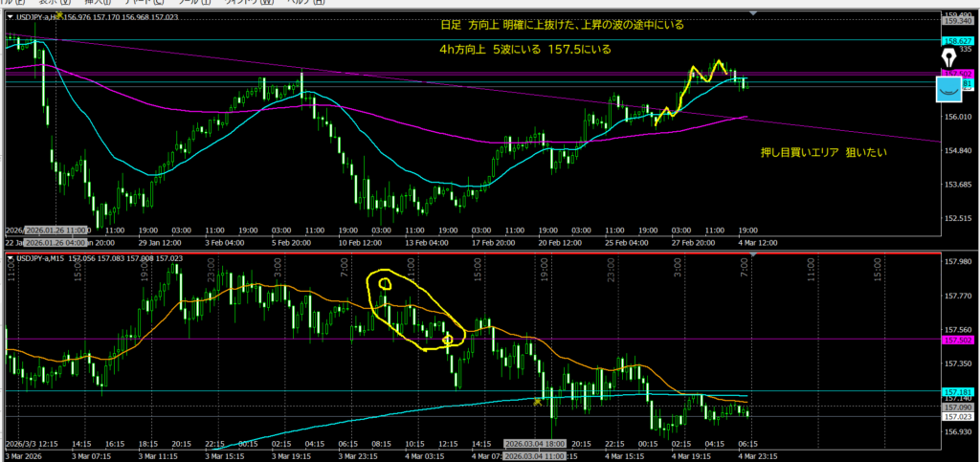The width and height of the screenshot is (980, 462).
Task: Click the blue smiley face icon
Action: [948, 91]
